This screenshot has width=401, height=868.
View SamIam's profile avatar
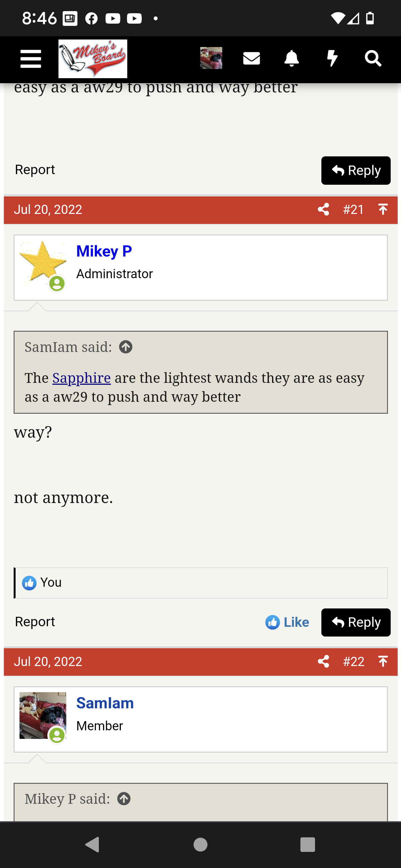(43, 715)
